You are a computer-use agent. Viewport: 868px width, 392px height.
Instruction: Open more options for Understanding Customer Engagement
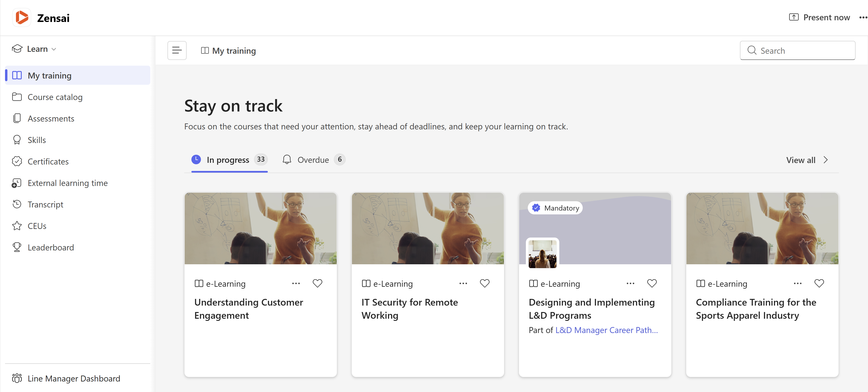coord(296,284)
